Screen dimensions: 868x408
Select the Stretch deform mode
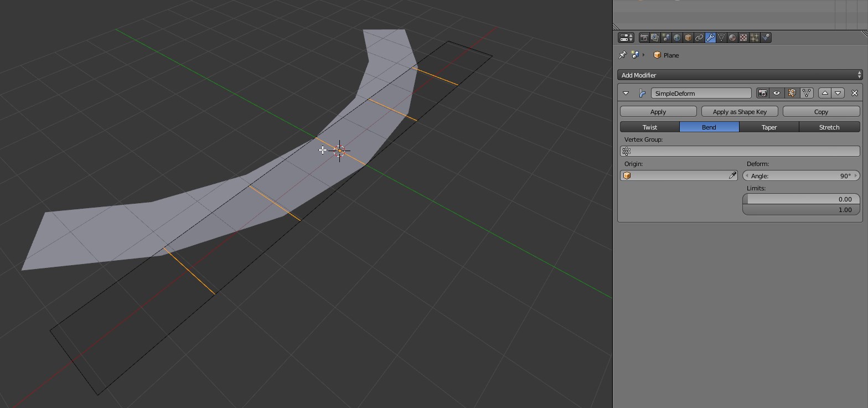tap(829, 127)
